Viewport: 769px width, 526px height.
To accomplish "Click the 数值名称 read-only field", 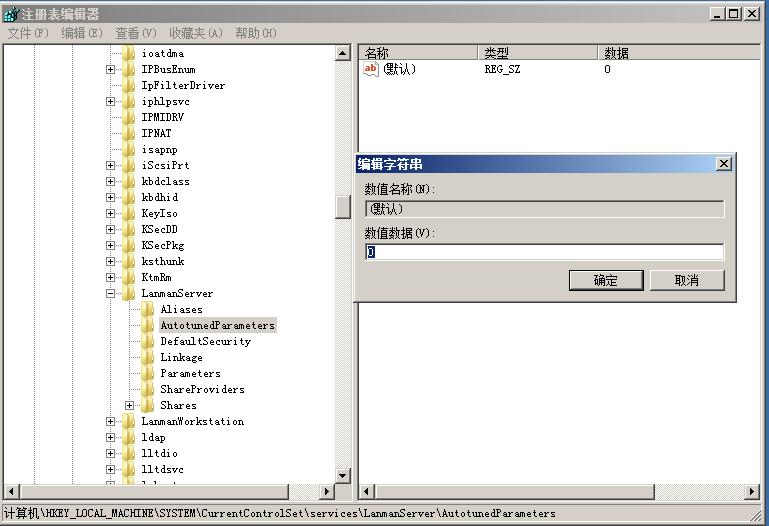I will coord(544,209).
